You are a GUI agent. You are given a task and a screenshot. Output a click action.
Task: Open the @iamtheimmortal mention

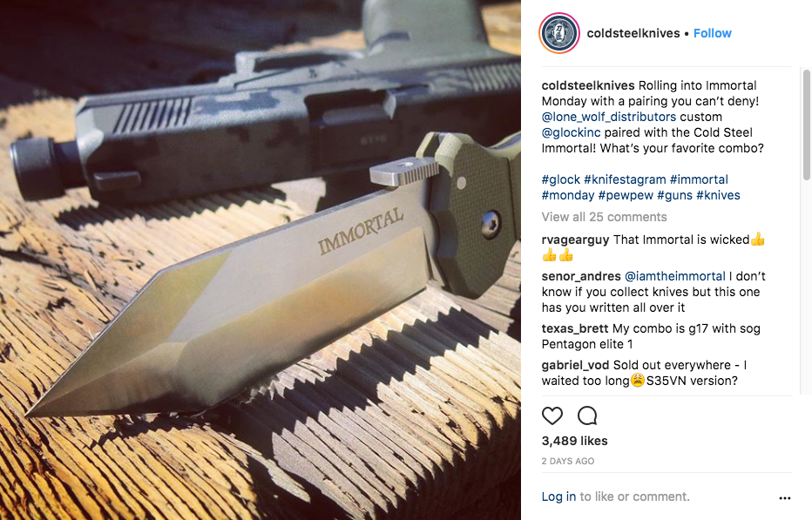(674, 276)
